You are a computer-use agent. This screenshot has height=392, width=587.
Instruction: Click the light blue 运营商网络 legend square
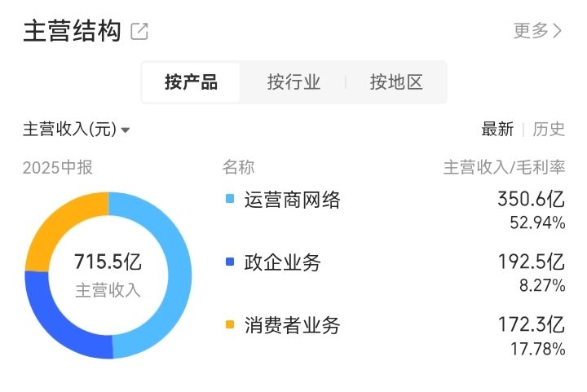229,199
